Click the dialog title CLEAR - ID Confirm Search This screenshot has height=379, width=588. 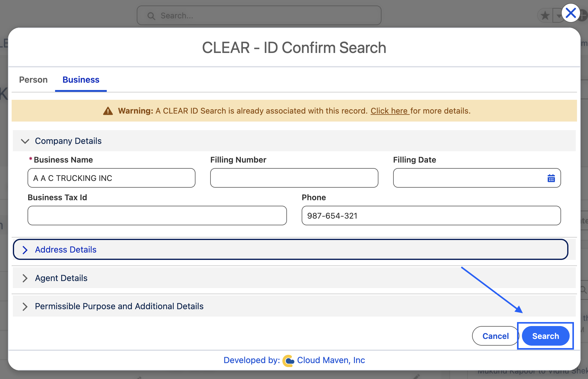point(294,48)
